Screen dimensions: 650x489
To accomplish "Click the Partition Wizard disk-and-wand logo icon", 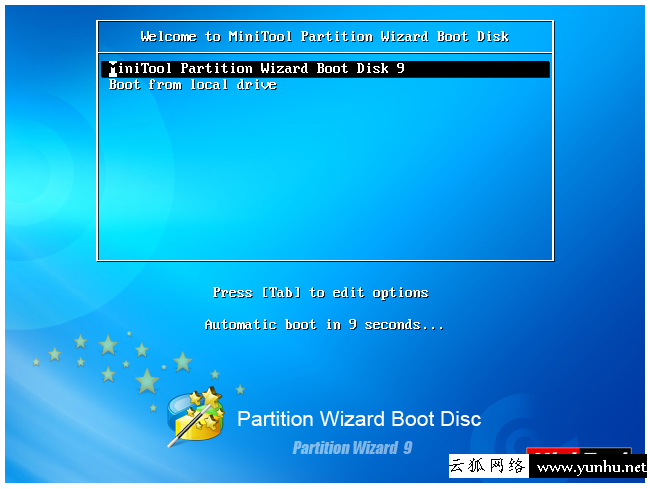I will click(x=196, y=416).
